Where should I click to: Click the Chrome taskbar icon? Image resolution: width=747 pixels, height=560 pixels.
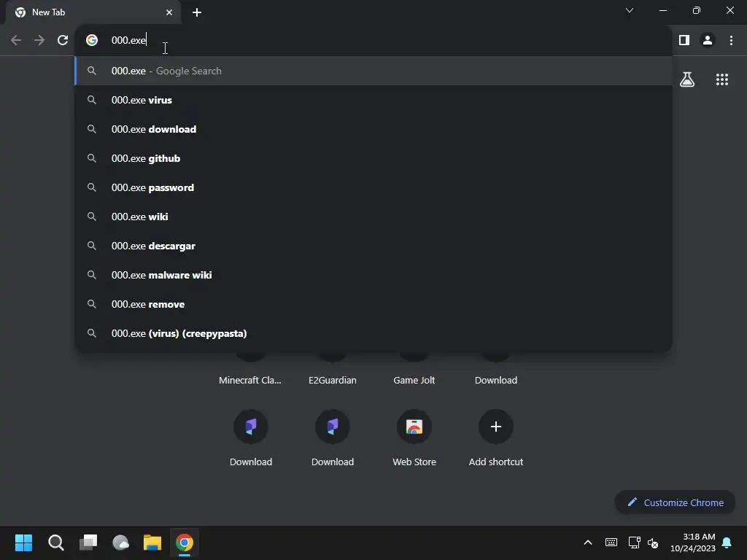coord(185,542)
